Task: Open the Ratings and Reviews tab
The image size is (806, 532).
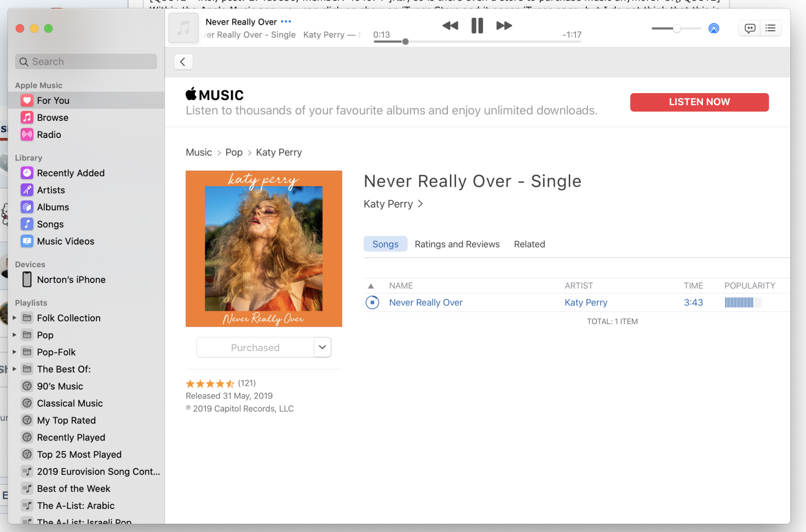Action: [457, 244]
